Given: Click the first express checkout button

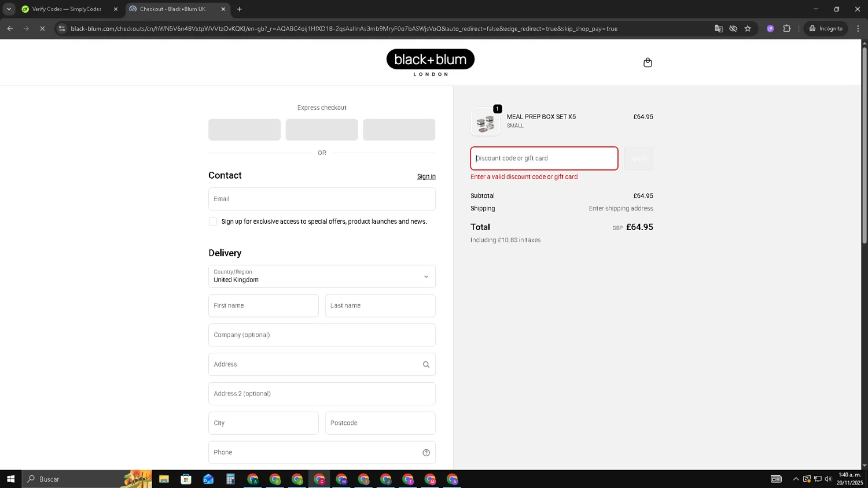Looking at the screenshot, I should tap(244, 130).
